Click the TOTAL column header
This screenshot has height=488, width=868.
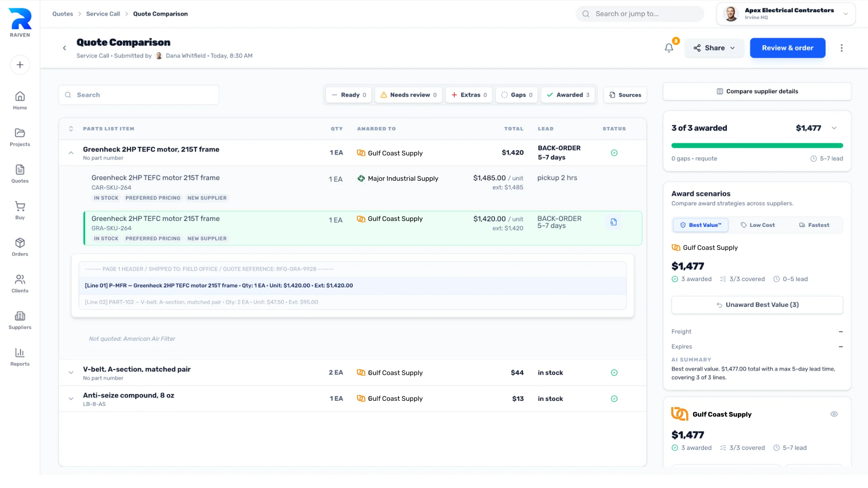(514, 129)
